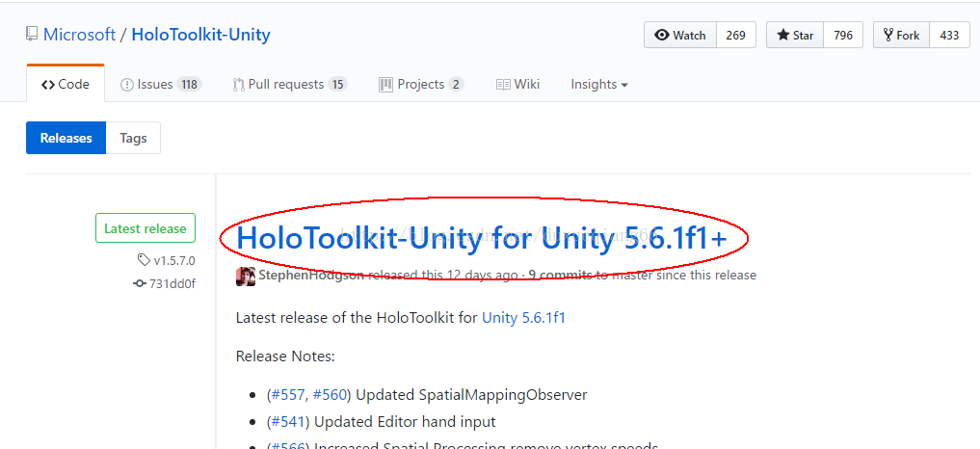This screenshot has width=980, height=449.
Task: Open the Wiki tab
Action: 517,84
